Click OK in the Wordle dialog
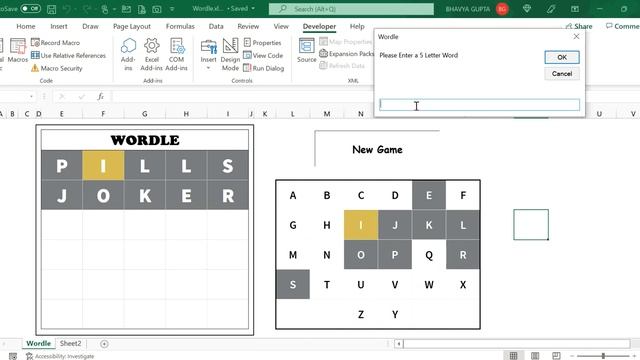The height and width of the screenshot is (360, 640). click(562, 57)
